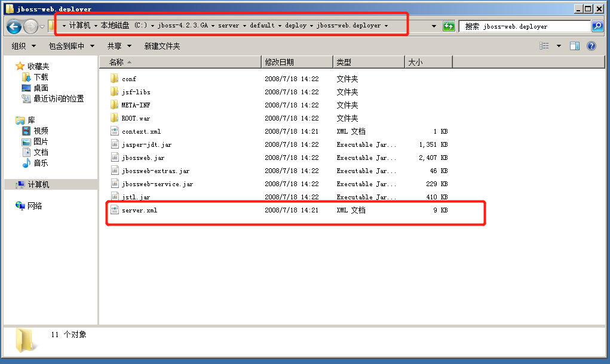The height and width of the screenshot is (364, 610).
Task: Select the jstl.jar file icon
Action: click(114, 196)
